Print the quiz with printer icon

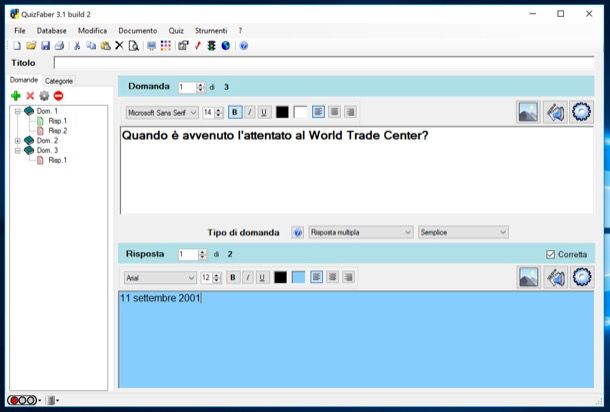point(59,46)
